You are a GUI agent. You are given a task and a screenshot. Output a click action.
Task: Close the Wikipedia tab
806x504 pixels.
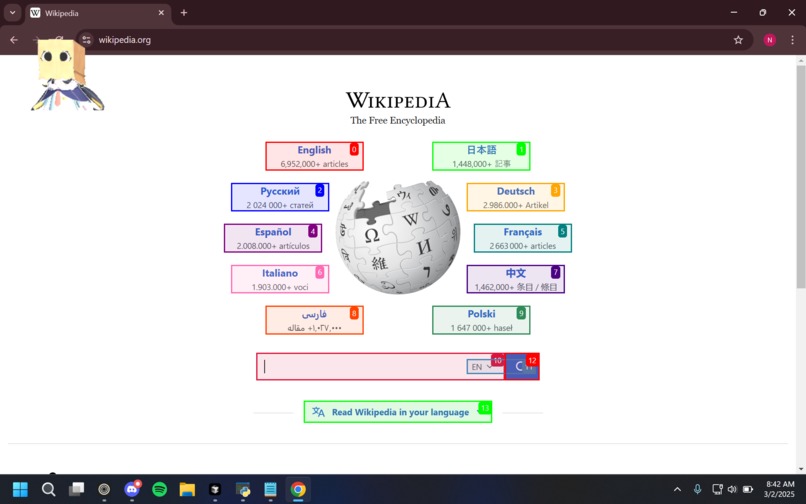click(161, 13)
